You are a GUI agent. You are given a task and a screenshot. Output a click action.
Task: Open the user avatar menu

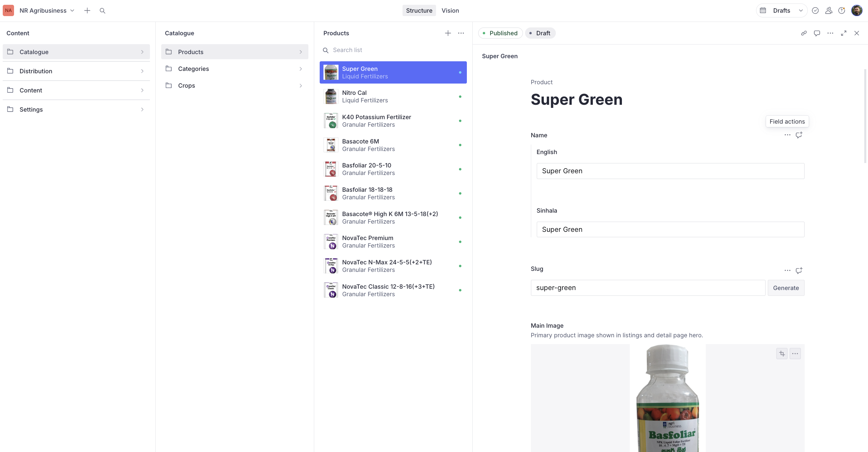(857, 11)
